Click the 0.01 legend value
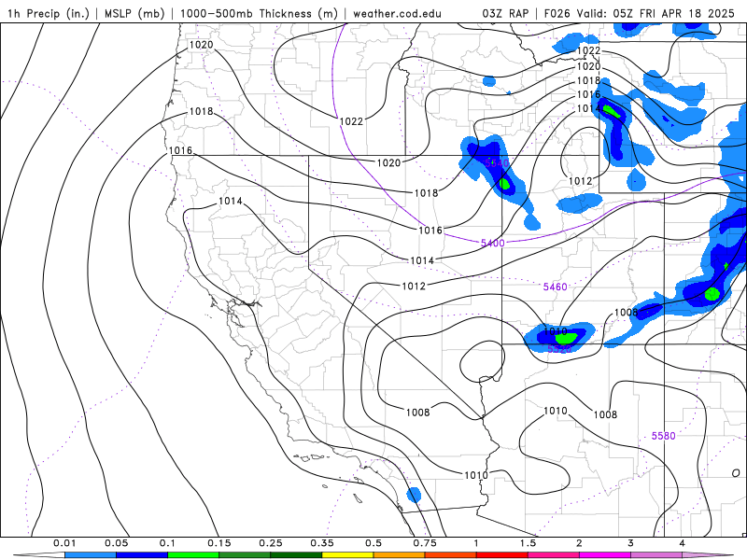Viewport: 747px width, 560px height. click(64, 543)
